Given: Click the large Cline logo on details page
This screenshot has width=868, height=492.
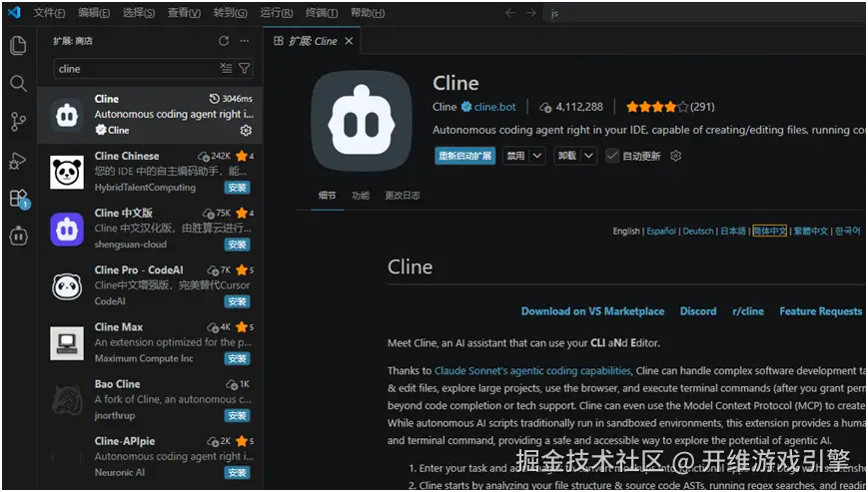Looking at the screenshot, I should click(x=361, y=121).
